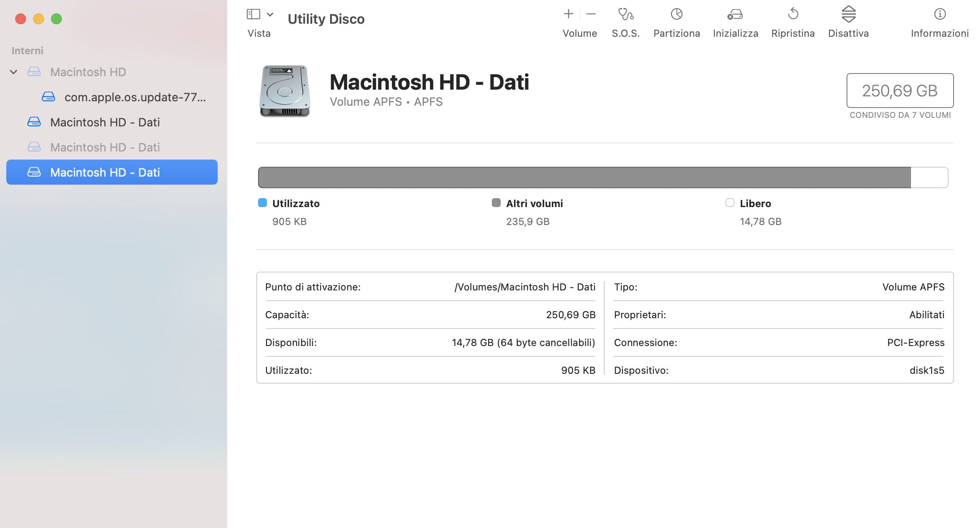The height and width of the screenshot is (528, 980).
Task: Expand the Vista dropdown chevron
Action: [270, 14]
